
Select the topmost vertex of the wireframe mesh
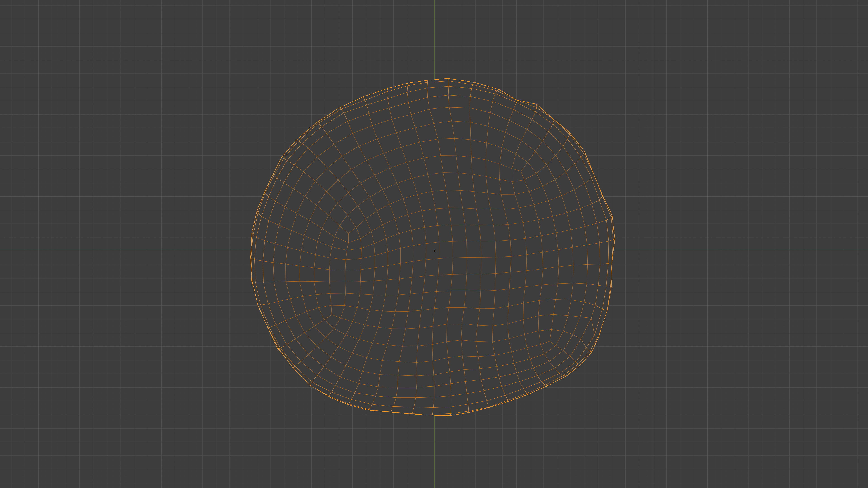tap(448, 78)
